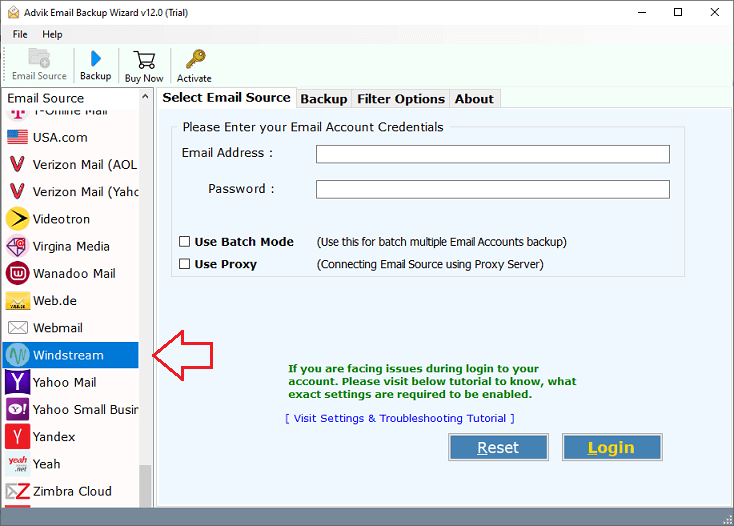Viewport: 734px width, 526px height.
Task: Switch to Filter Options tab
Action: tap(401, 99)
